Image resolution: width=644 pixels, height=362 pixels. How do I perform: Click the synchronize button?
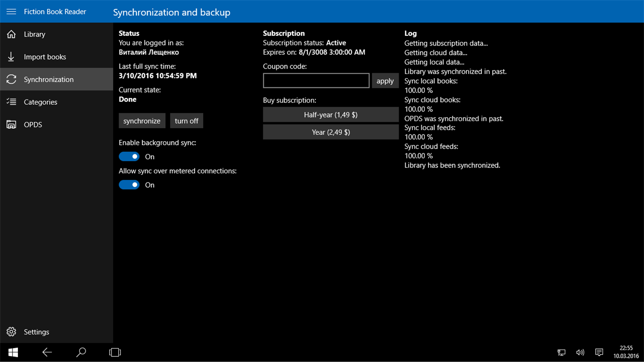coord(142,121)
